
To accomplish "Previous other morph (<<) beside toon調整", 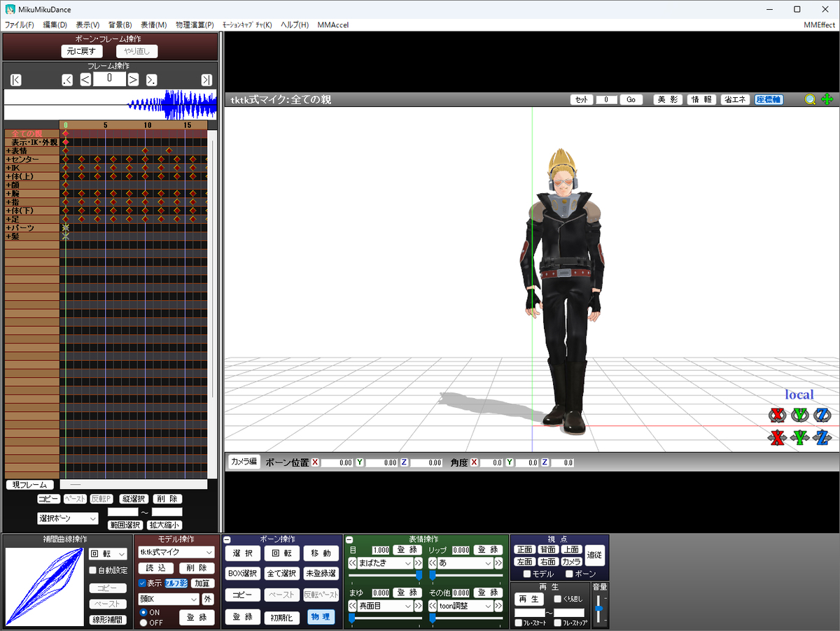I will coord(433,606).
